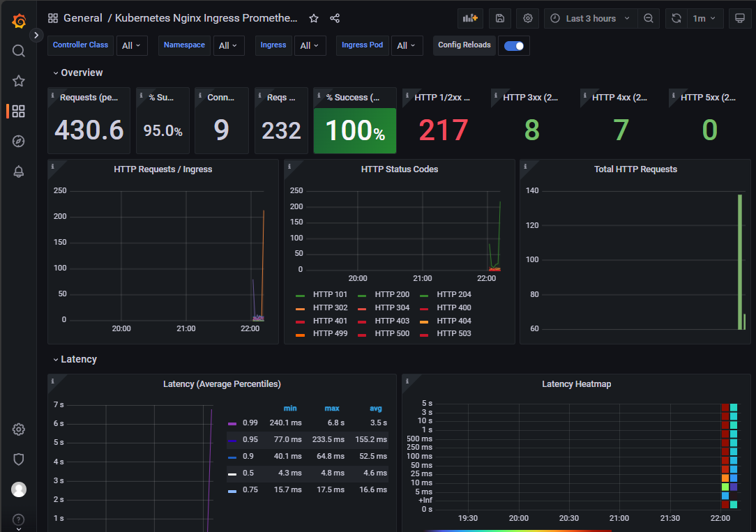
Task: Collapse the Overview row
Action: pos(77,73)
